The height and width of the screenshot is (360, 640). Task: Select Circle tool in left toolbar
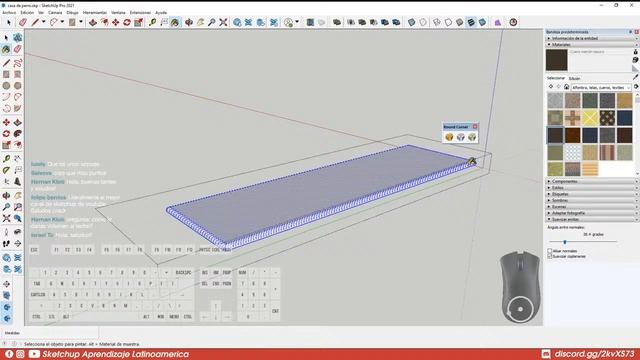click(x=6, y=86)
